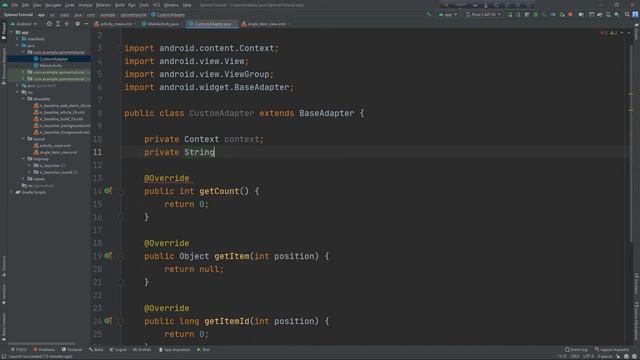
Task: Open the Code menu
Action: [70, 5]
